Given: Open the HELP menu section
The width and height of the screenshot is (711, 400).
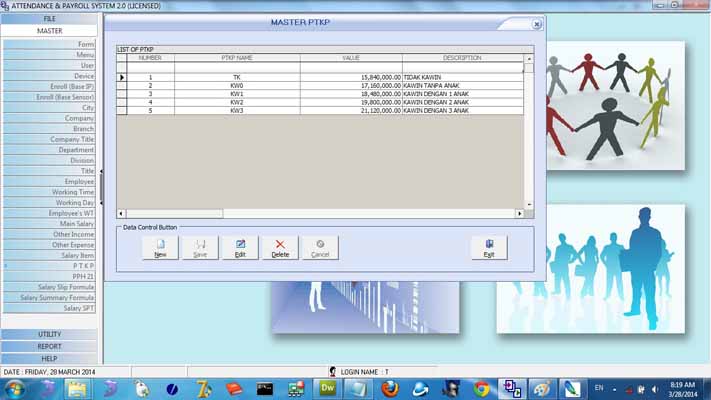Looking at the screenshot, I should [49, 358].
